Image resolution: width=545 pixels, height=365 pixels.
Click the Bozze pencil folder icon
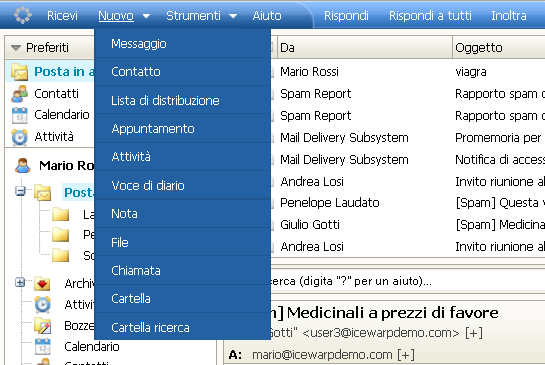[x=43, y=326]
